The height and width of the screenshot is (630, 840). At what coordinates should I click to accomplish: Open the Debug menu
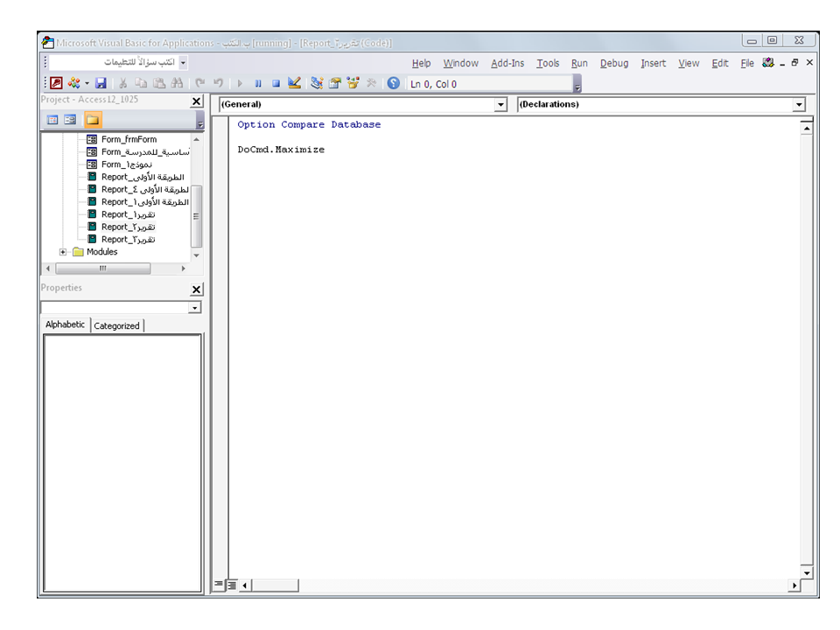coord(614,63)
